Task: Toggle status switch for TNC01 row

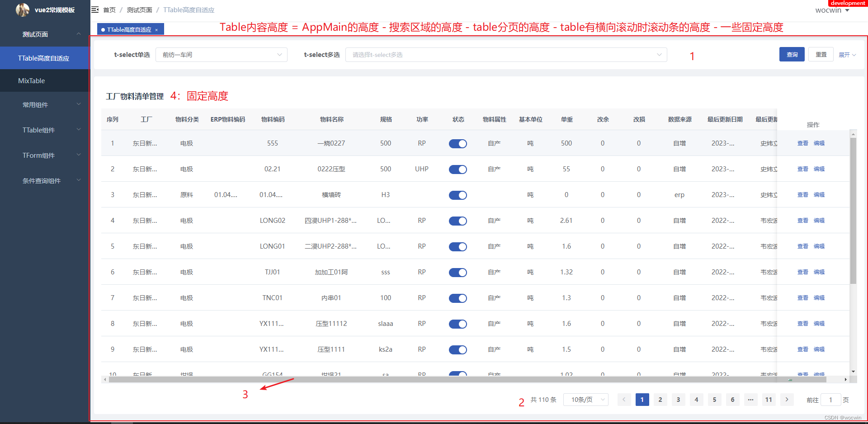Action: click(458, 298)
